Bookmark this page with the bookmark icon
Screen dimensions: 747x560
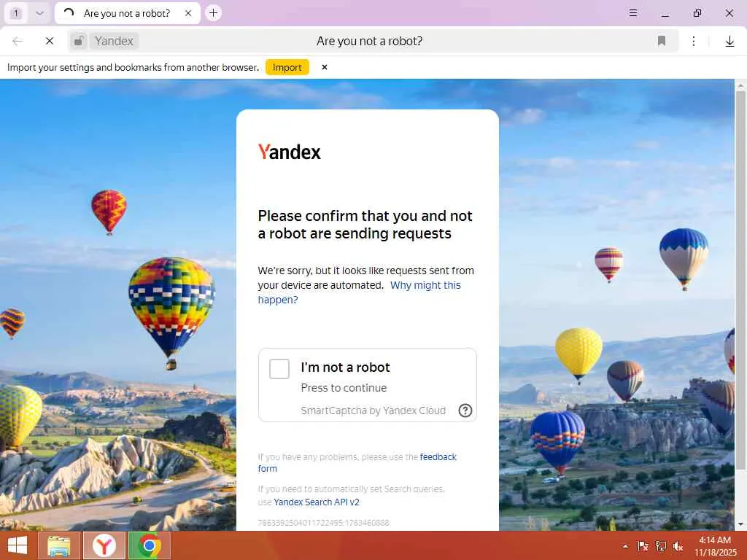[661, 41]
